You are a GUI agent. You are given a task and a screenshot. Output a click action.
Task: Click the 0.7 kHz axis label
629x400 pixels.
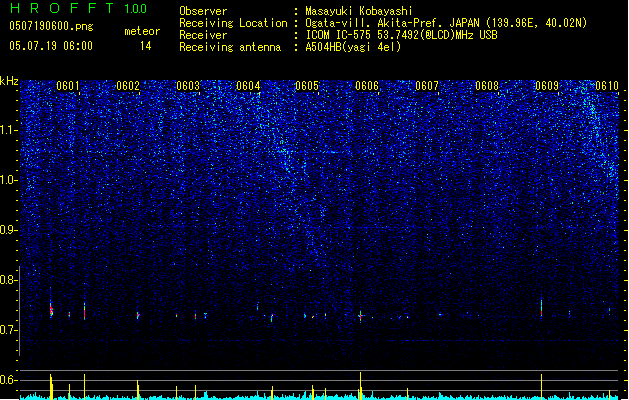tap(9, 330)
